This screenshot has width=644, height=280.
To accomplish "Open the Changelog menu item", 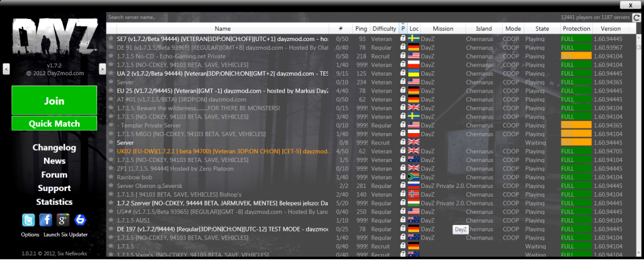I will [x=54, y=148].
